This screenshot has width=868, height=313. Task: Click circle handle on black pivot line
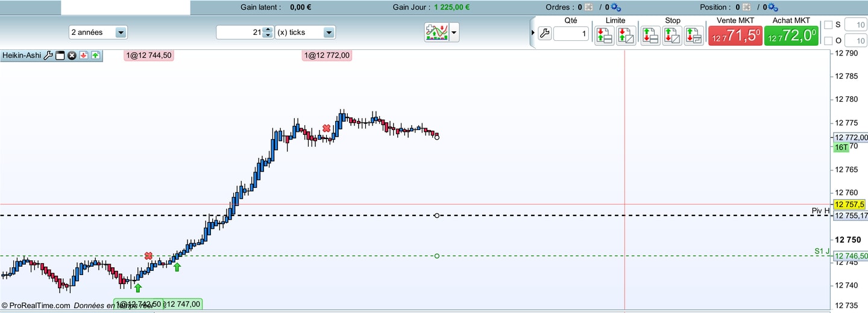[x=436, y=215]
